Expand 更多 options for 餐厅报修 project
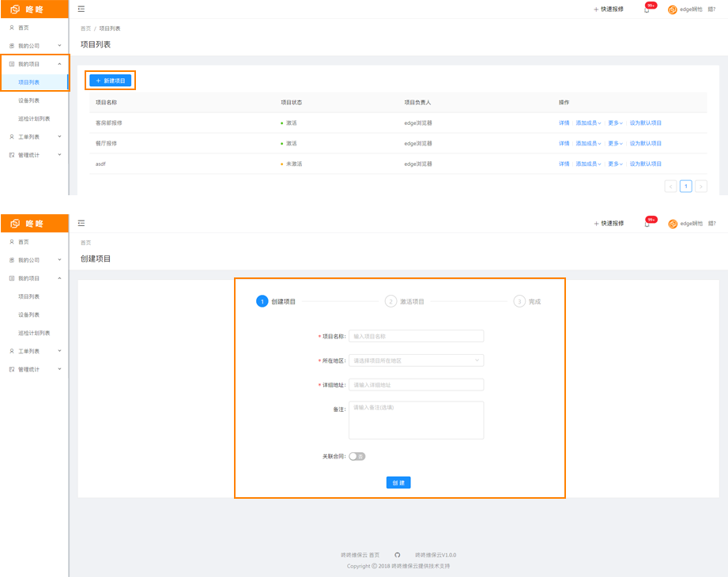The height and width of the screenshot is (577, 728). [616, 144]
